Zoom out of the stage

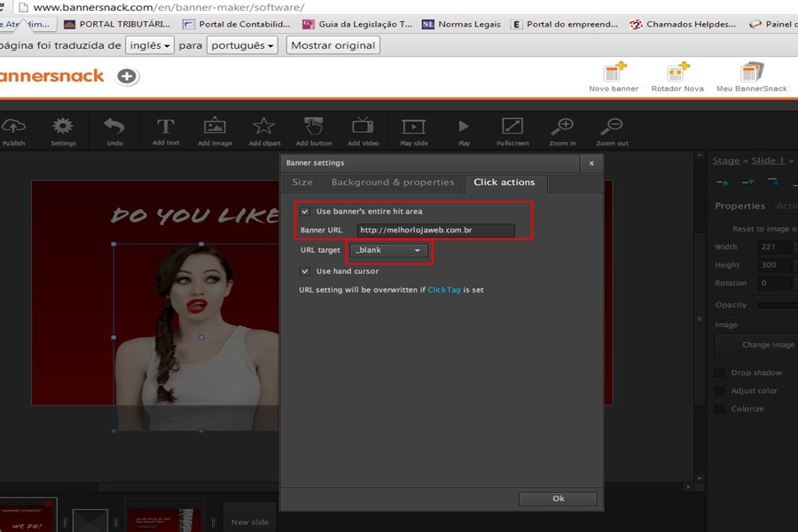pyautogui.click(x=612, y=131)
